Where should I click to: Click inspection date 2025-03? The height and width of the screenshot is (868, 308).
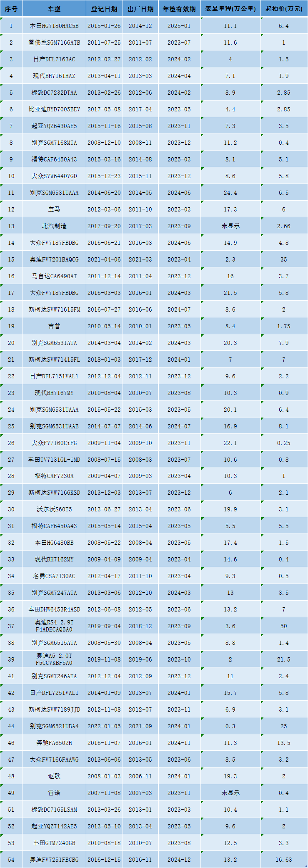click(x=179, y=159)
